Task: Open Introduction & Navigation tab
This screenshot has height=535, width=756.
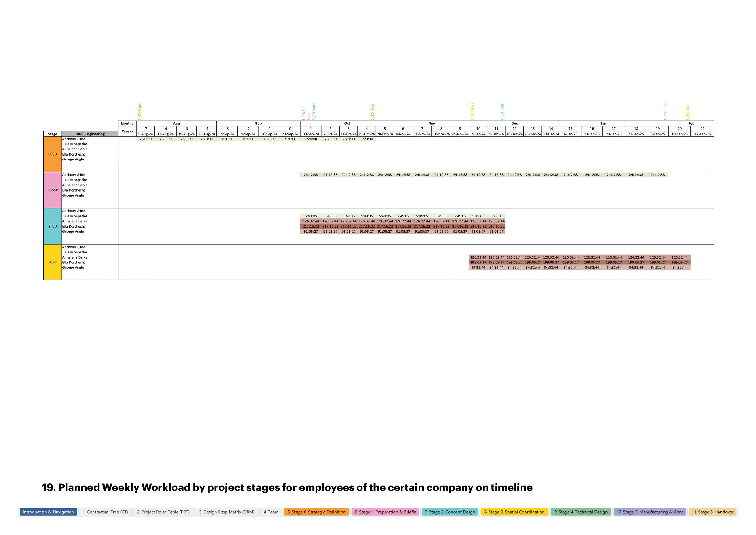Action: [48, 512]
